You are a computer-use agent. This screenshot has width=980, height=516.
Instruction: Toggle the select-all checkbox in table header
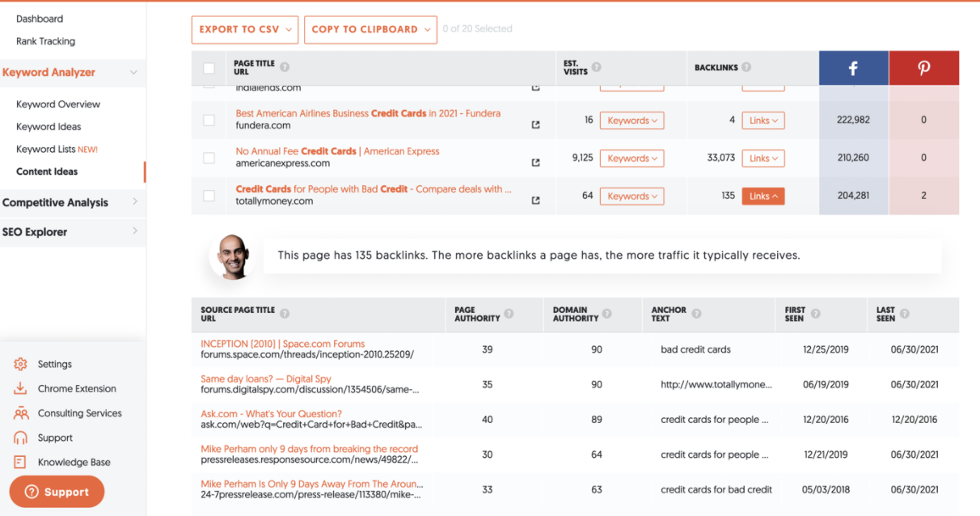[209, 68]
